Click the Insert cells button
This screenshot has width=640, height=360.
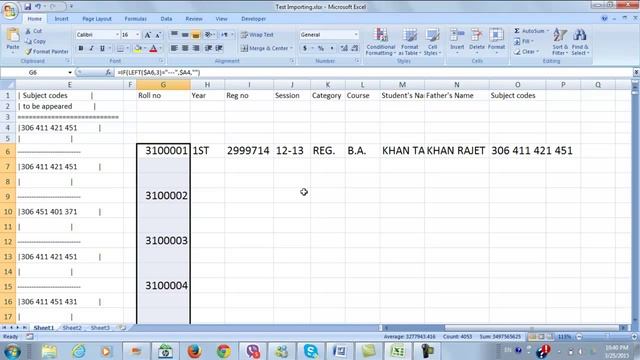[457, 42]
